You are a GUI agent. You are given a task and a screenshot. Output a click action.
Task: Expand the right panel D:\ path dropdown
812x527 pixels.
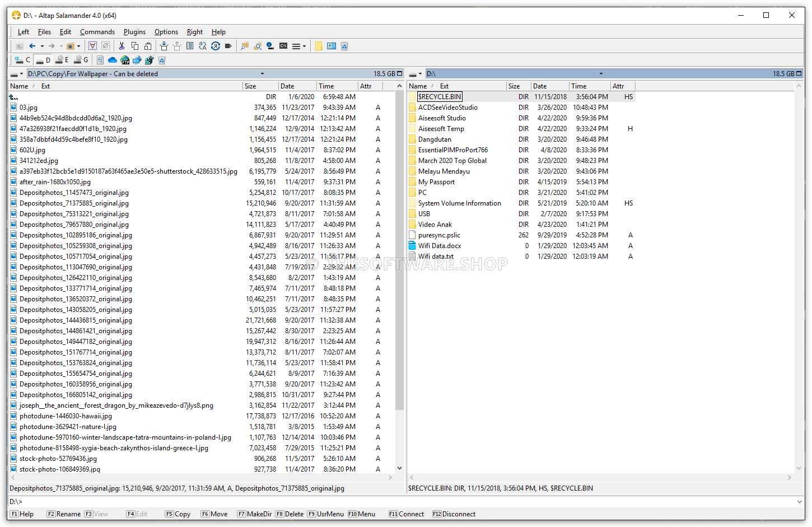coord(601,74)
